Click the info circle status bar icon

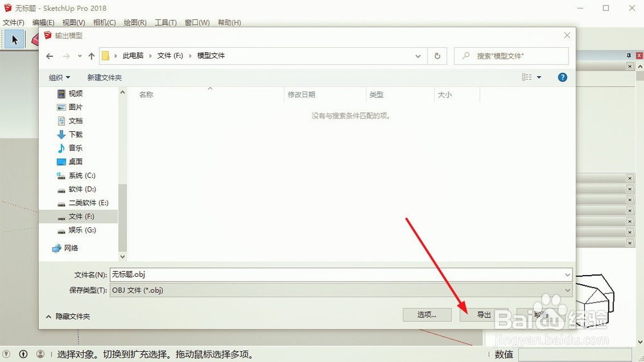(23, 354)
